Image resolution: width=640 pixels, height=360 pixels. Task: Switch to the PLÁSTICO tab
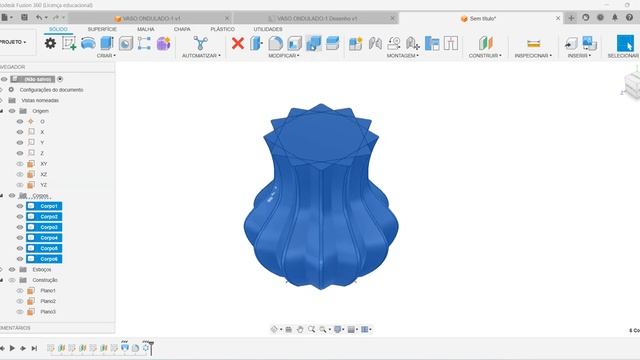(x=222, y=29)
